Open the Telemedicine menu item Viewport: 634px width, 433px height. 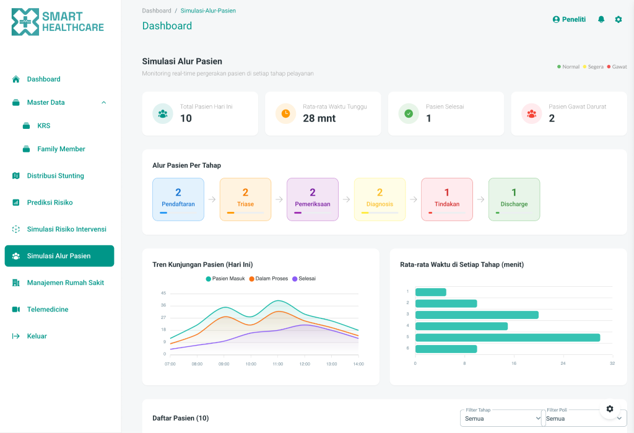[x=59, y=309]
